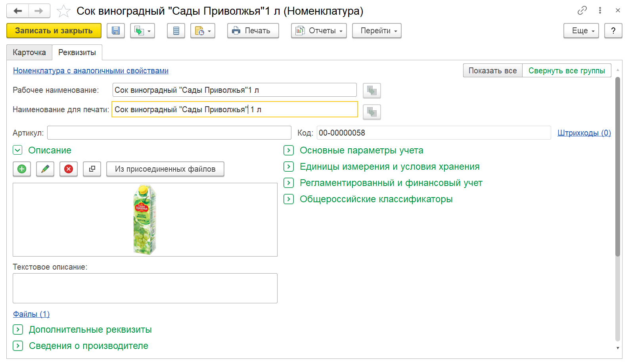Open the three-dot window menu
This screenshot has height=364, width=632.
pyautogui.click(x=600, y=10)
